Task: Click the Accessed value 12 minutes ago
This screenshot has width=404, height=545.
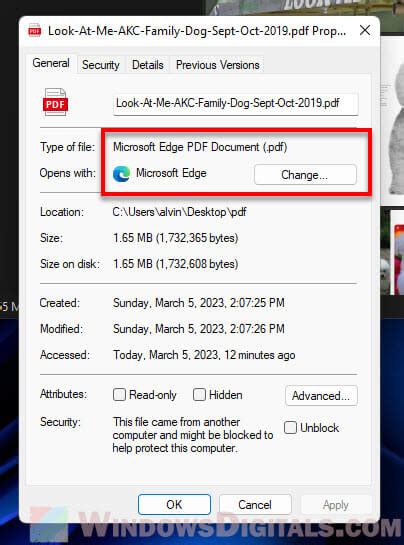Action: pyautogui.click(x=204, y=355)
